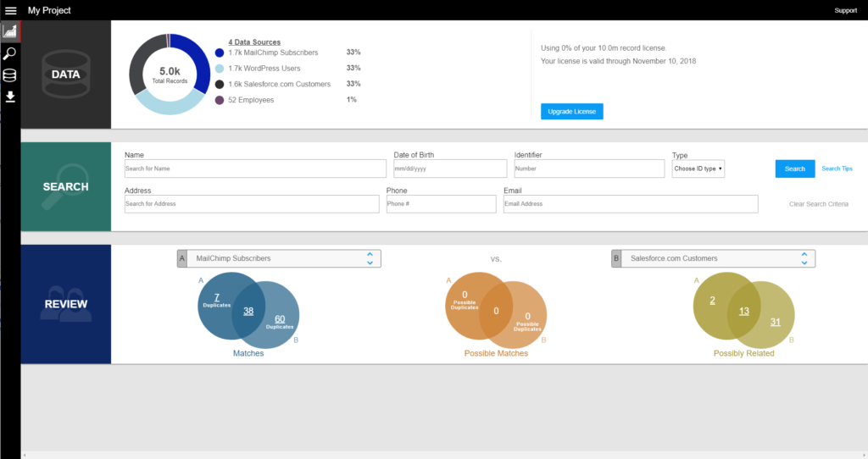The image size is (868, 459).
Task: Open the REVIEW panel tile
Action: coord(66,304)
